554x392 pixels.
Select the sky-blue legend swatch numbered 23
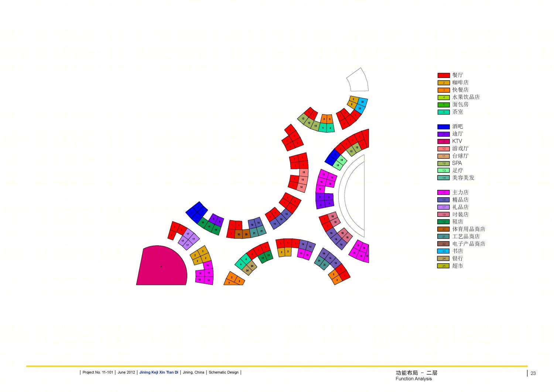click(444, 251)
